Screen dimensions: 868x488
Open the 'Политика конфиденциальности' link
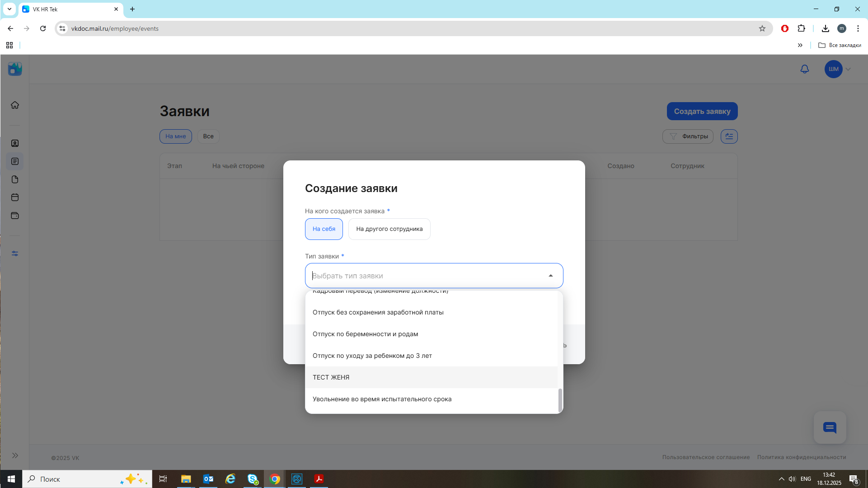click(801, 457)
